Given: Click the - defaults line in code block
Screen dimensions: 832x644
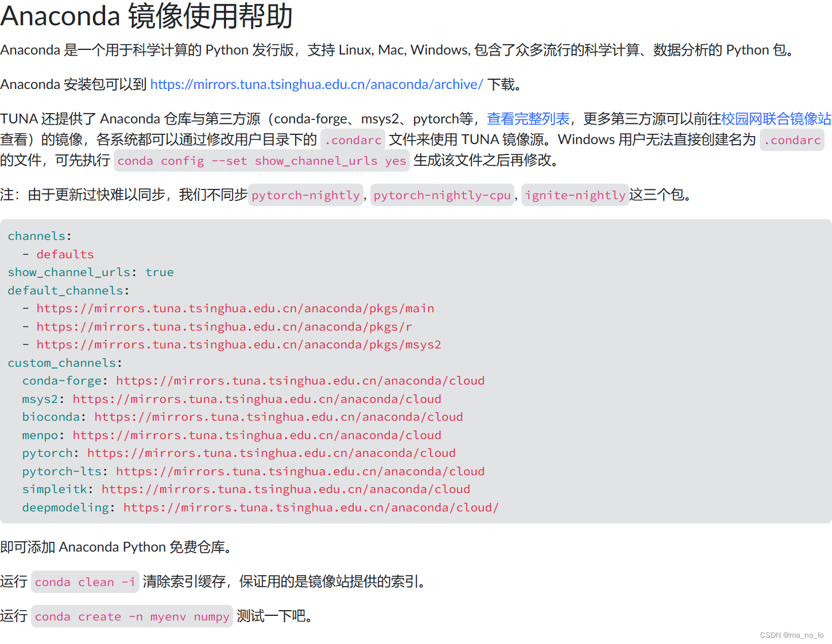Looking at the screenshot, I should point(58,254).
